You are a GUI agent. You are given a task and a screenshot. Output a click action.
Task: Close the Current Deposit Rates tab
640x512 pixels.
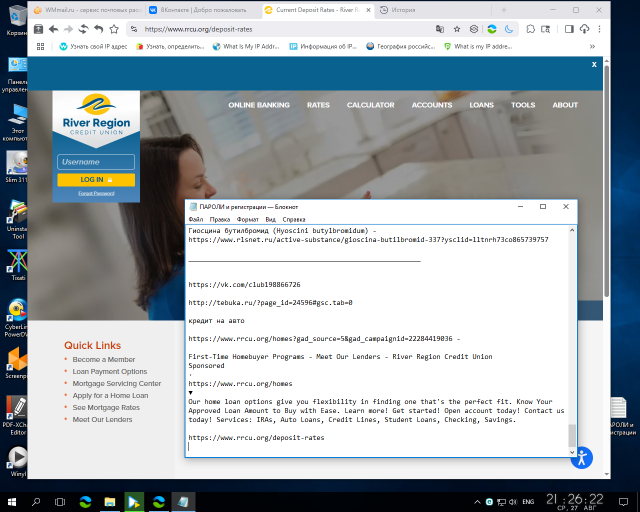click(368, 10)
